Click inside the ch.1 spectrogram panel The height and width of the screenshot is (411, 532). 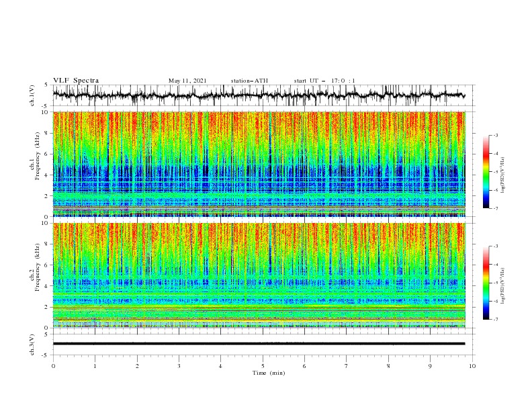click(x=259, y=164)
